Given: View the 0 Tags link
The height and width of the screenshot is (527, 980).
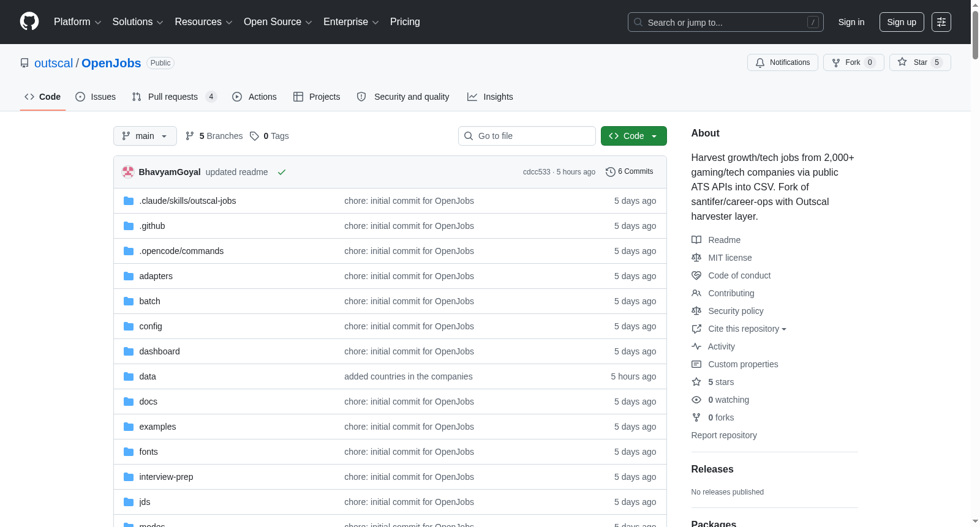Looking at the screenshot, I should coord(269,136).
